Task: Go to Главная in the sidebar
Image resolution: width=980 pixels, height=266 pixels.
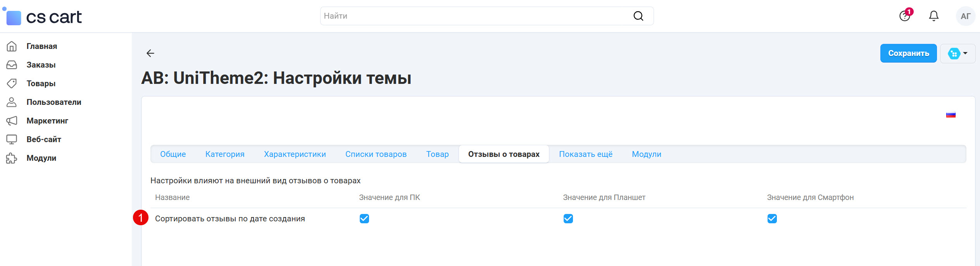Action: point(41,46)
